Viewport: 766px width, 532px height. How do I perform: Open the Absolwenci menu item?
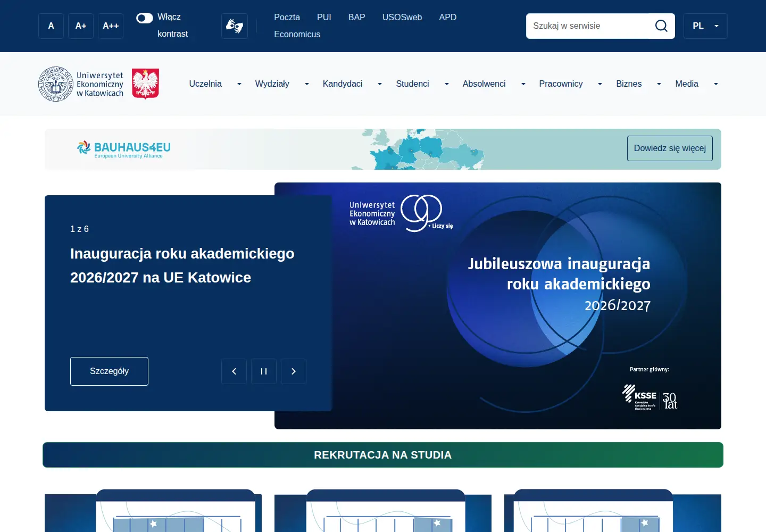click(484, 84)
